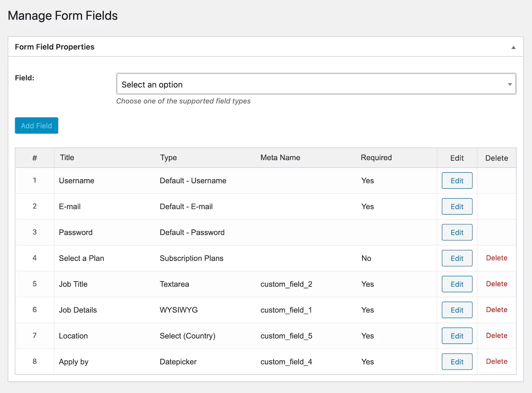Viewport: 532px width, 393px height.
Task: Edit the Password field
Action: click(457, 232)
